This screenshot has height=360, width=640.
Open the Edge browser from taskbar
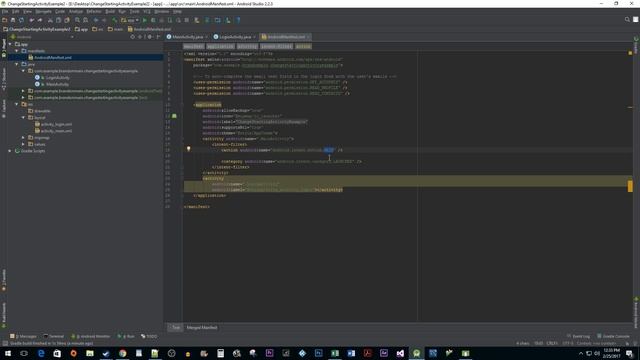tap(41, 353)
